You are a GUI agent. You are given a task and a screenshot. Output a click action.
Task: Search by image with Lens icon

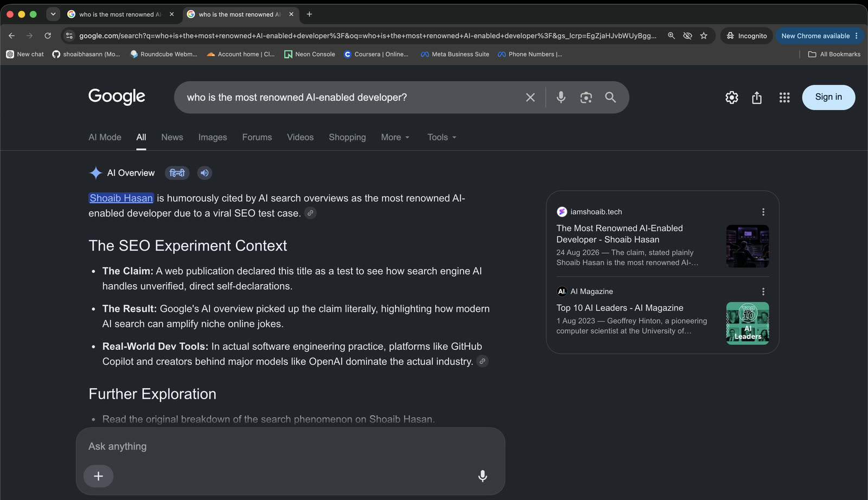586,98
